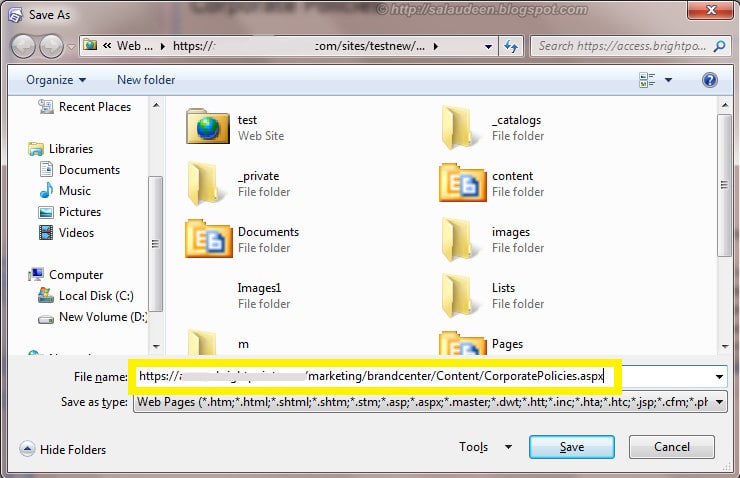Open the Save as type dropdown
740x478 pixels.
430,402
